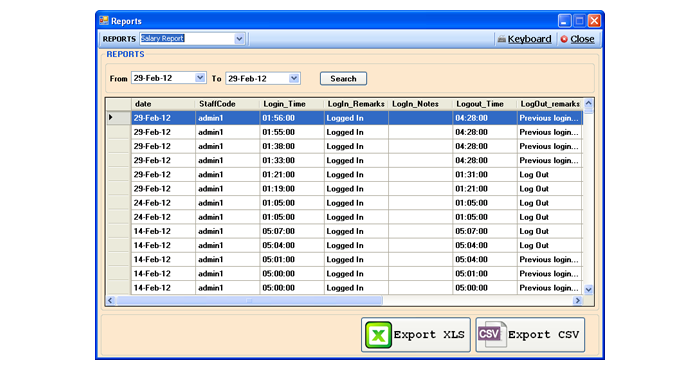This screenshot has width=700, height=371.
Task: Expand the From date picker
Action: [x=200, y=78]
